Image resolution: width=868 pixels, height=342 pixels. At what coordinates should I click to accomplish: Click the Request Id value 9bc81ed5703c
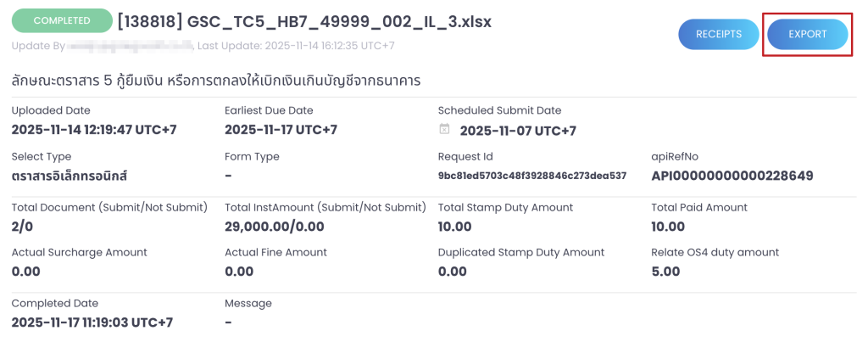pyautogui.click(x=531, y=176)
